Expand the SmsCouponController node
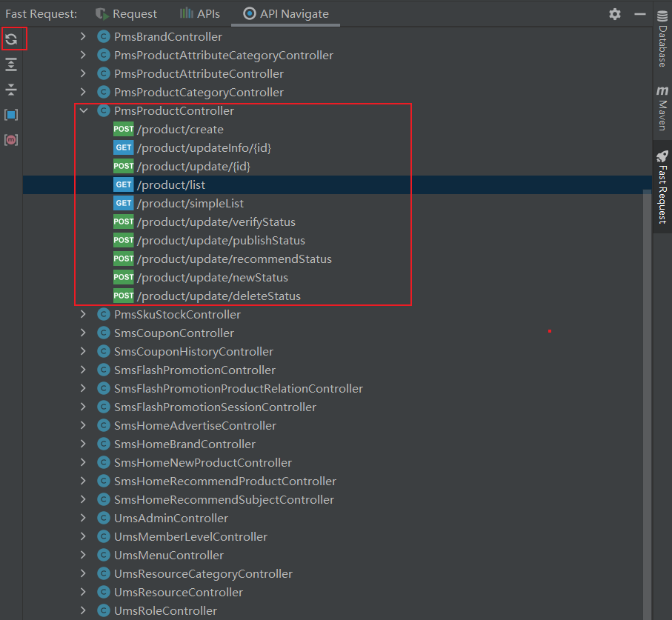 (x=83, y=333)
